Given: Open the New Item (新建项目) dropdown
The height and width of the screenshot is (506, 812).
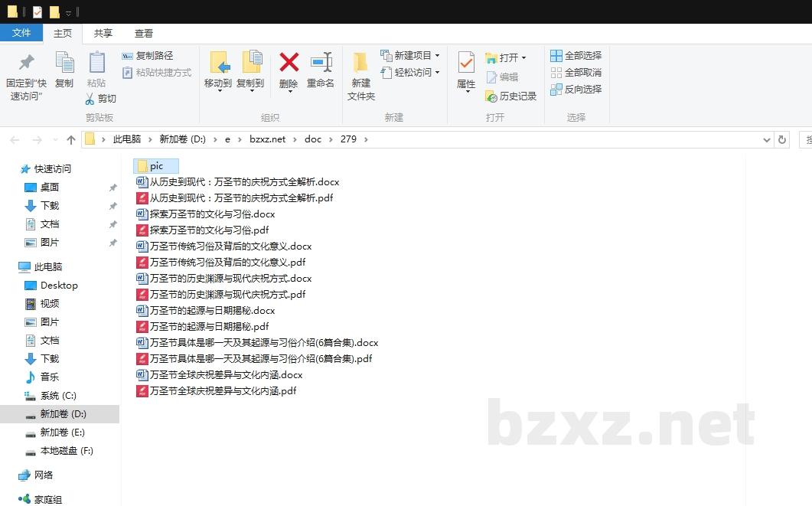Looking at the screenshot, I should [437, 56].
